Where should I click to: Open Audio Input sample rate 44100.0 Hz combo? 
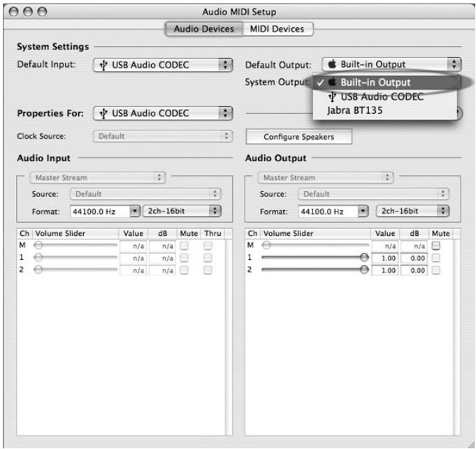point(105,212)
